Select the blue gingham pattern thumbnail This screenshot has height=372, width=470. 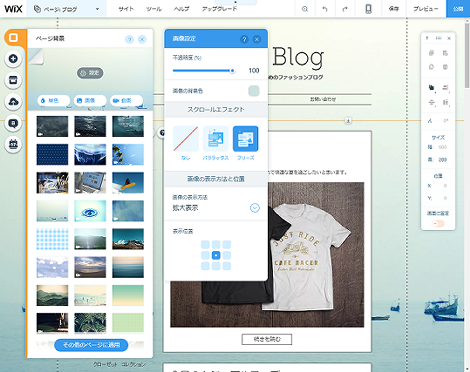(x=52, y=239)
